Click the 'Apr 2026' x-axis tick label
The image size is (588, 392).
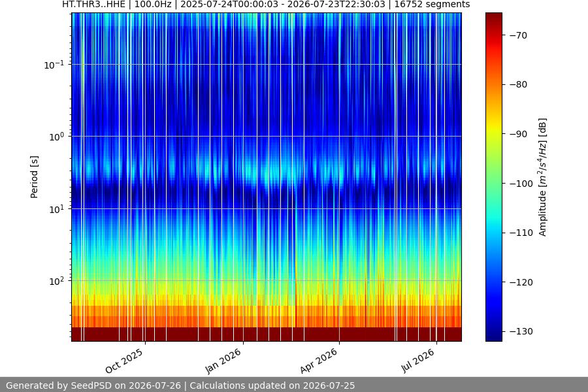click(x=319, y=361)
